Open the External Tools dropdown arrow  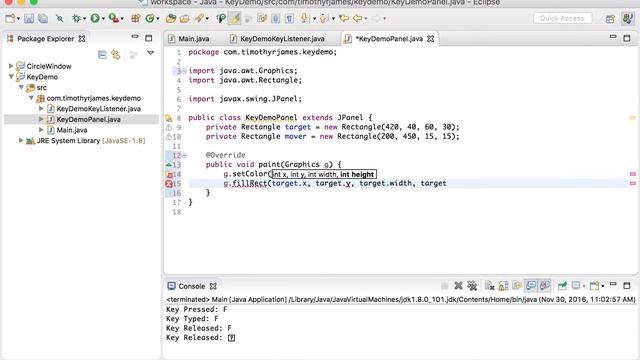click(x=122, y=19)
